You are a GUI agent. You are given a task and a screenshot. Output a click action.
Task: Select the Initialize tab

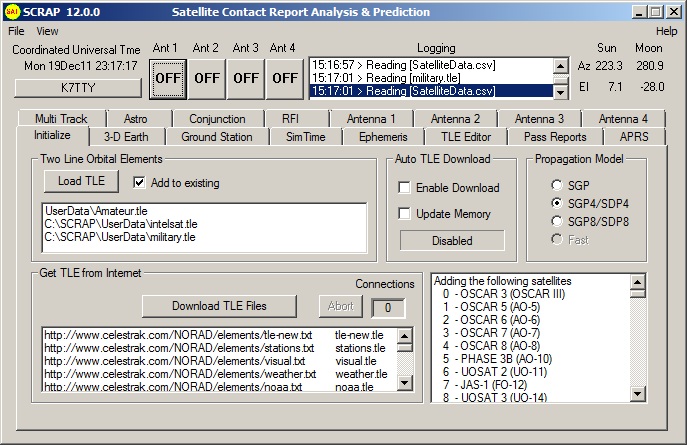(x=53, y=135)
